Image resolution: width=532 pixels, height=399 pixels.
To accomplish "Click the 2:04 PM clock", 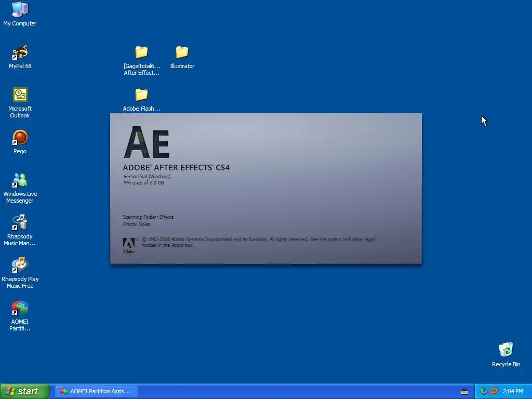I will (513, 391).
